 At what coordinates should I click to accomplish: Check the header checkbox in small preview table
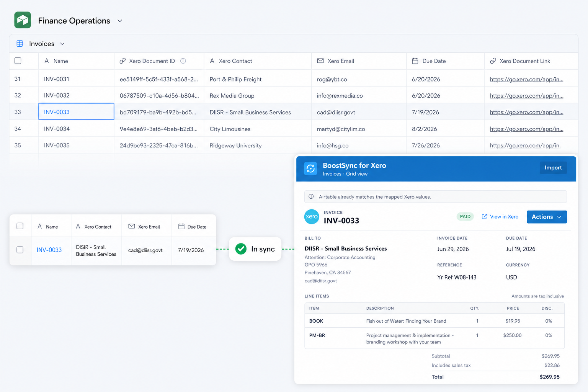coord(20,226)
